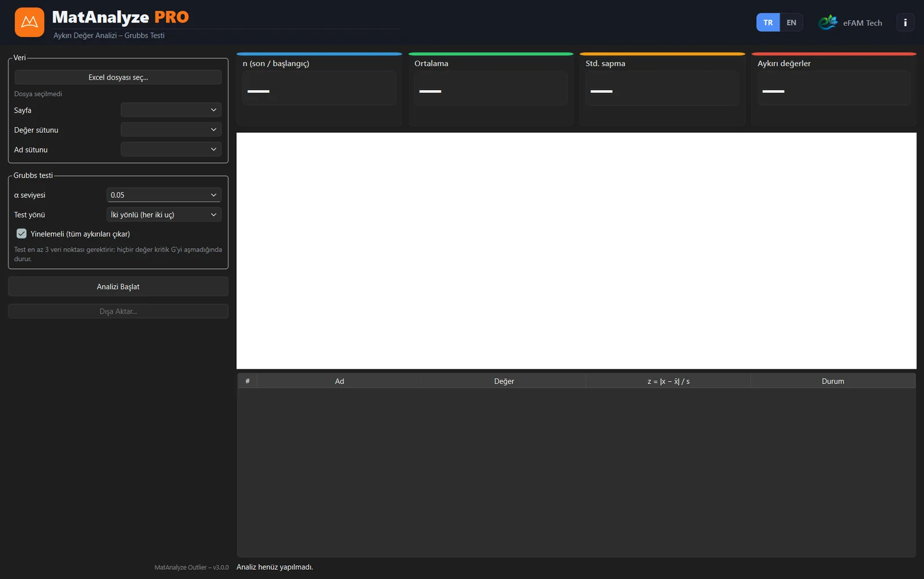Select the z = |x − x̄| / s column header
The image size is (924, 579).
[x=668, y=381]
